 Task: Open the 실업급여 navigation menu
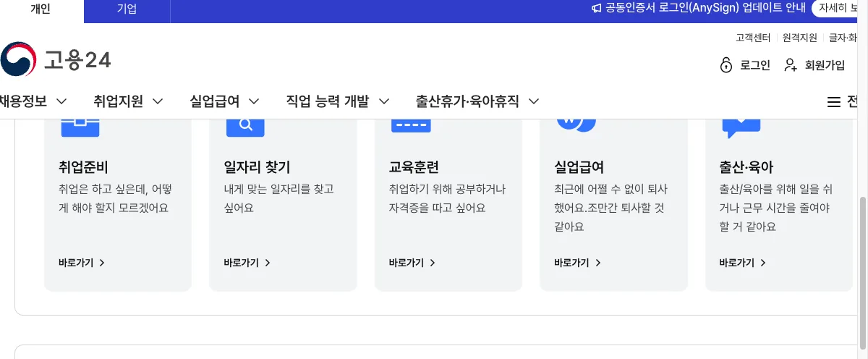tap(215, 101)
